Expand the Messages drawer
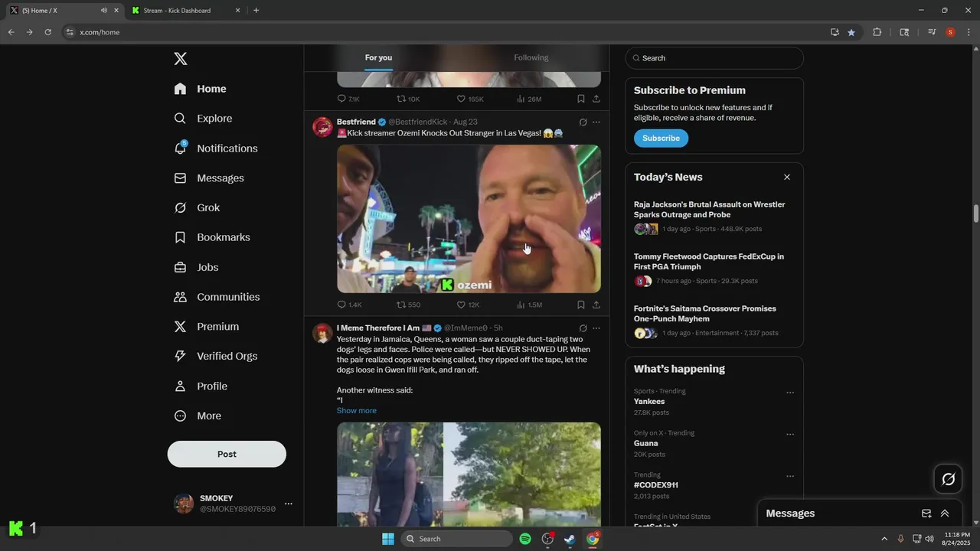The width and height of the screenshot is (980, 551). 945,514
